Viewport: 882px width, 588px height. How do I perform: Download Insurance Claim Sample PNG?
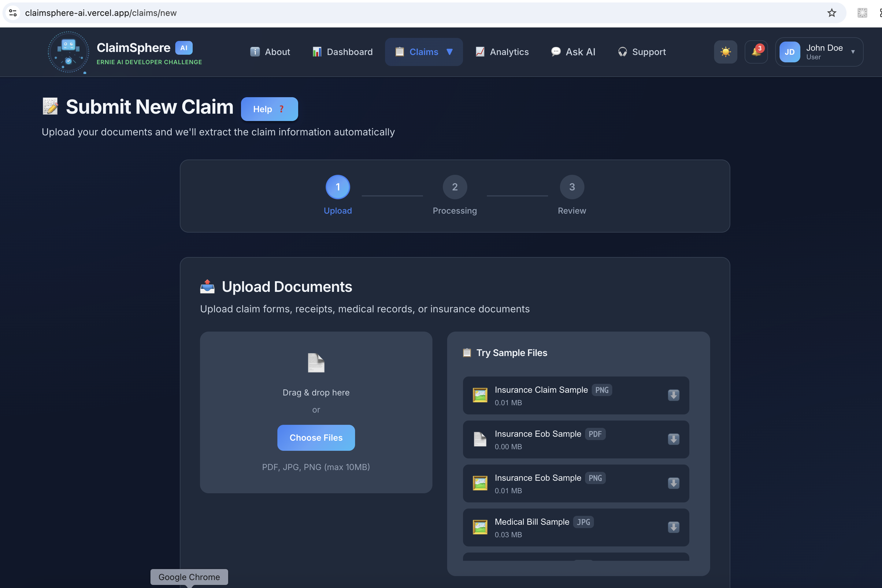[673, 395]
